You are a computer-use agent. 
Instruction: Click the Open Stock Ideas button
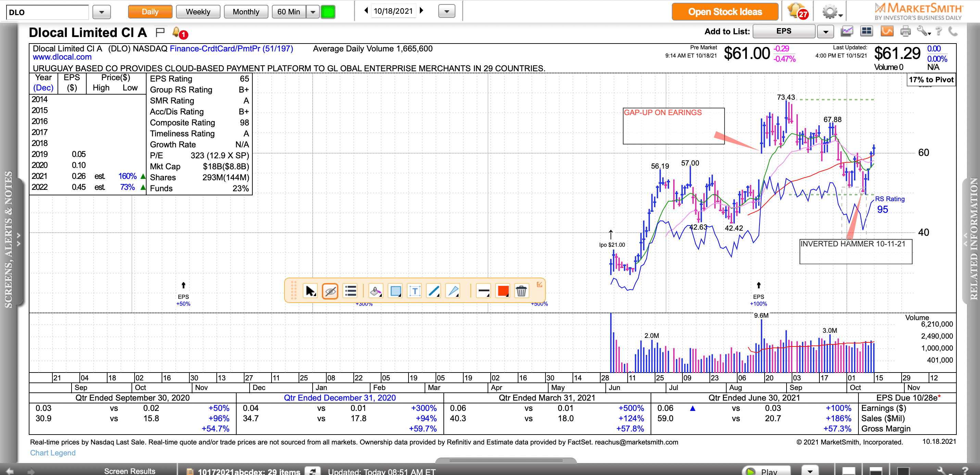point(725,12)
